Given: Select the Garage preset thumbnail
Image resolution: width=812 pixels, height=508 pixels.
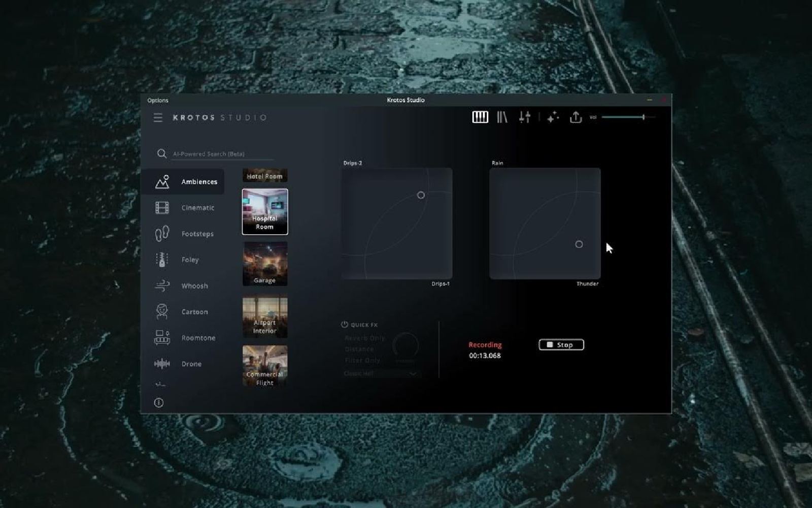Looking at the screenshot, I should (x=265, y=264).
